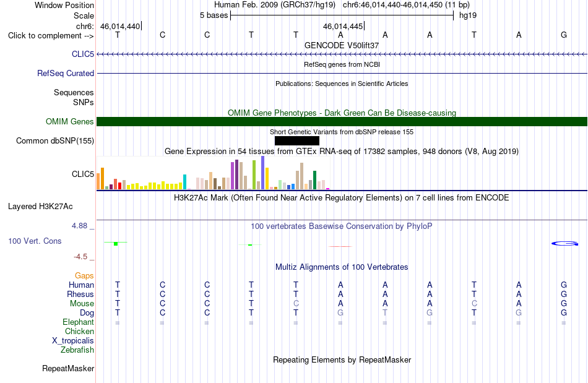Click H3K27Ac Mark ENCODE track title
The height and width of the screenshot is (383, 588).
[342, 197]
